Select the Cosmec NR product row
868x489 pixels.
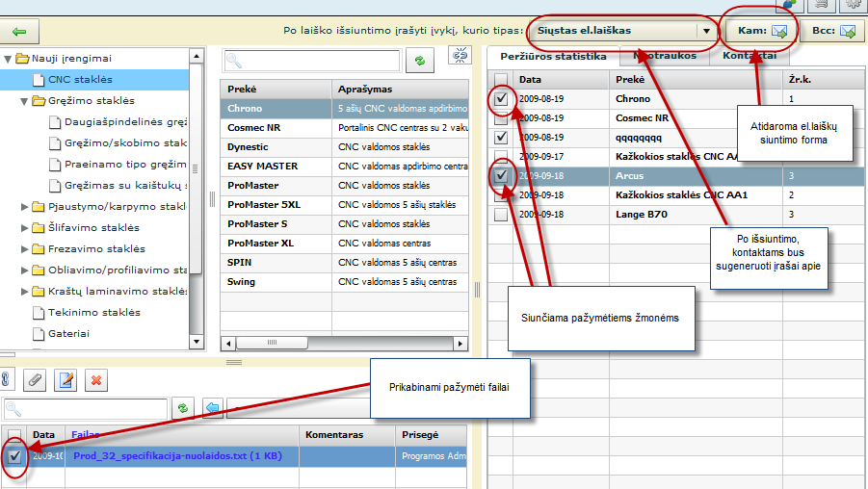344,128
